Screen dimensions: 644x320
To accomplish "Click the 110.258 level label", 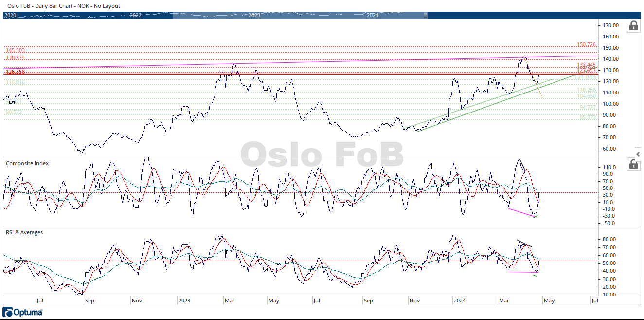I will tap(586, 90).
